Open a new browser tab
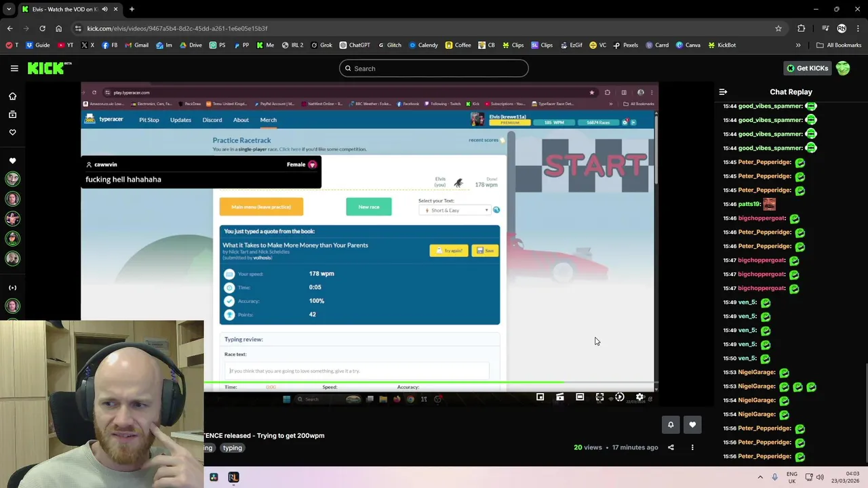Screen dimensions: 868x488 (x=132, y=9)
